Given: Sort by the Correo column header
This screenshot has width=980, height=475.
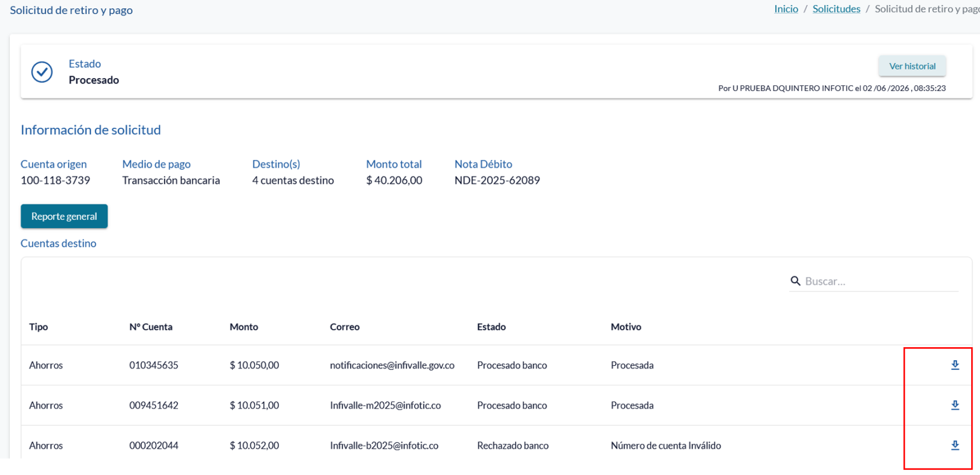Looking at the screenshot, I should [x=345, y=327].
